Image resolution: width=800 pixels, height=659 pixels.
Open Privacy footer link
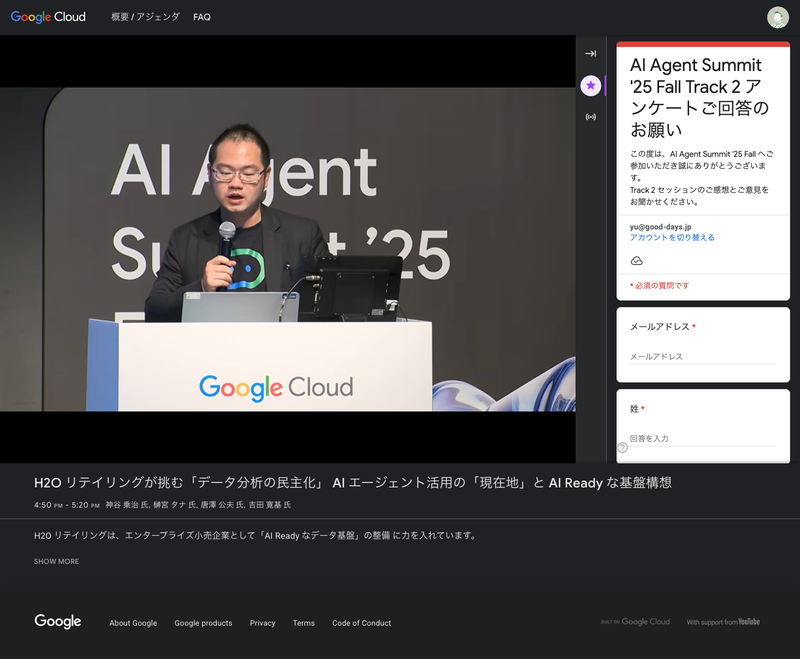262,623
